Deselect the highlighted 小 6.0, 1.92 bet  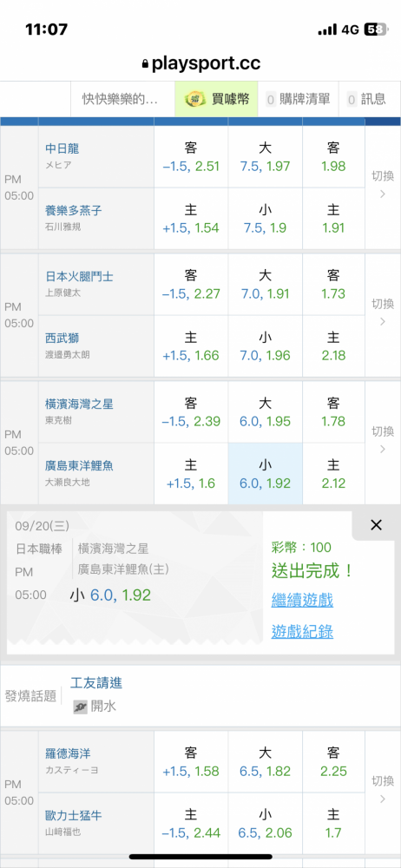(x=266, y=474)
